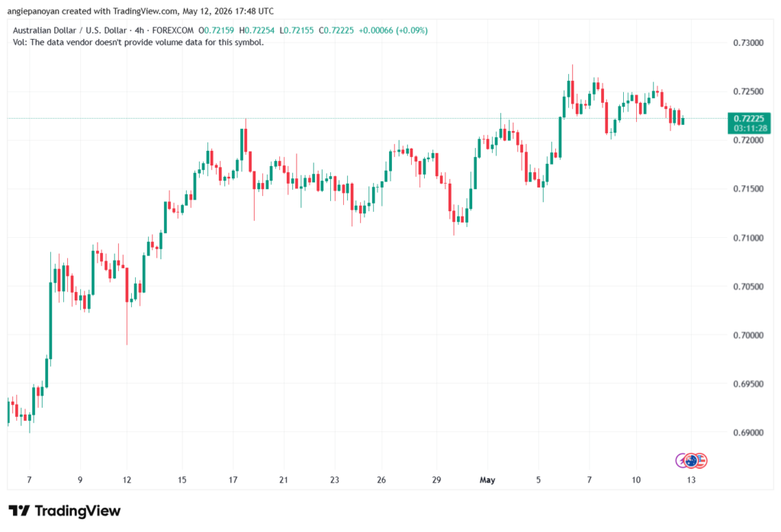Viewport: 781px width, 532px height.
Task: Click the 23 date label on time axis
Action: (x=334, y=480)
